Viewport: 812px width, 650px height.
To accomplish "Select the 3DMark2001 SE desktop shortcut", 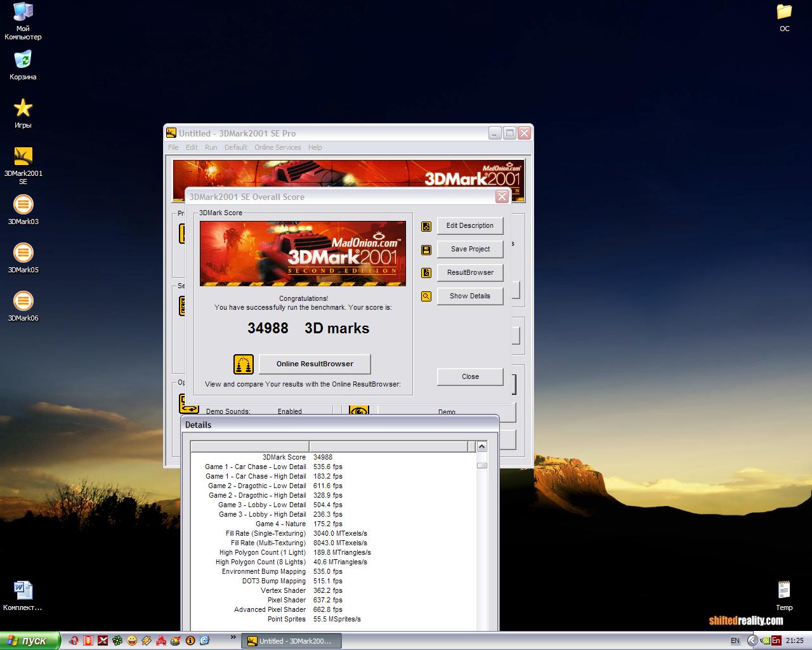I will pos(23,166).
